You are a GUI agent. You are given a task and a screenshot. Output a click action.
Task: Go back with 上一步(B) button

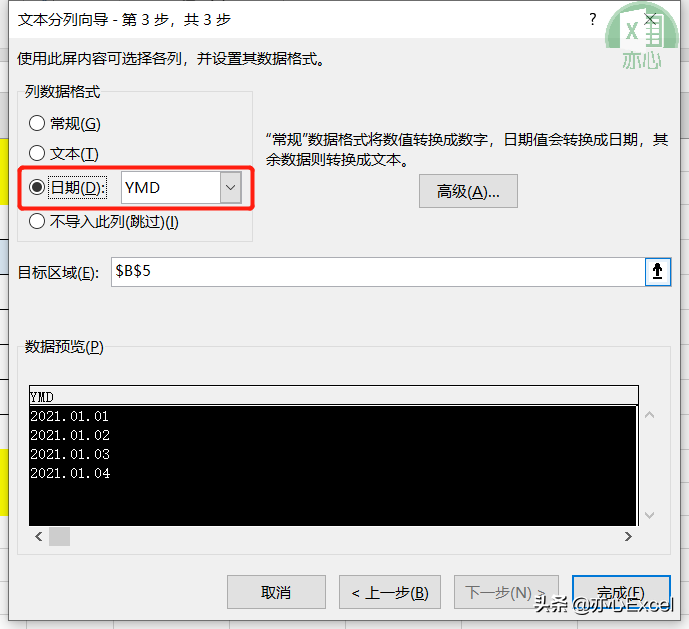tap(390, 592)
